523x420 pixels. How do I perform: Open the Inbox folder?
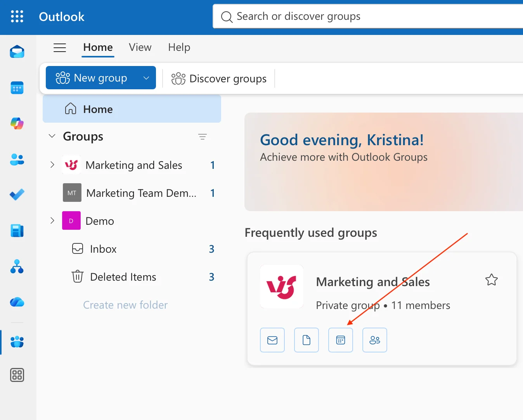[x=132, y=249]
